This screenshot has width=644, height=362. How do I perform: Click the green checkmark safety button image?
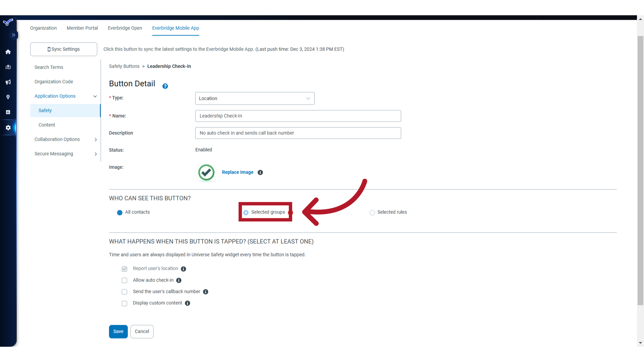click(206, 172)
